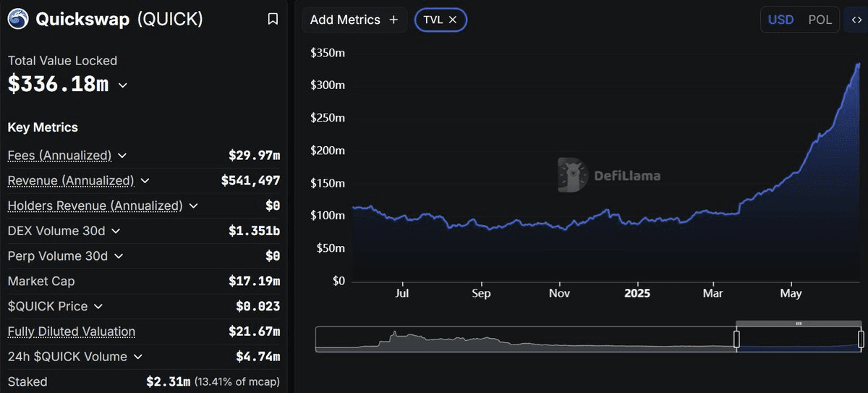This screenshot has width=868, height=393.
Task: Expand Fees (Annualized) details
Action: (122, 156)
